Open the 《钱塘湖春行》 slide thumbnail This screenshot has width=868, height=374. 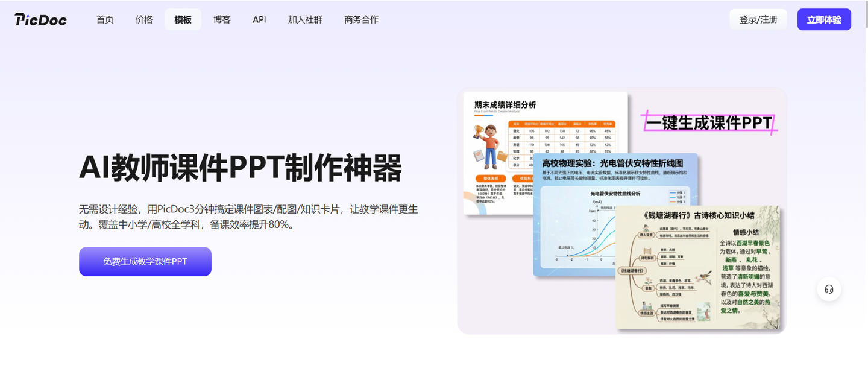pos(698,268)
